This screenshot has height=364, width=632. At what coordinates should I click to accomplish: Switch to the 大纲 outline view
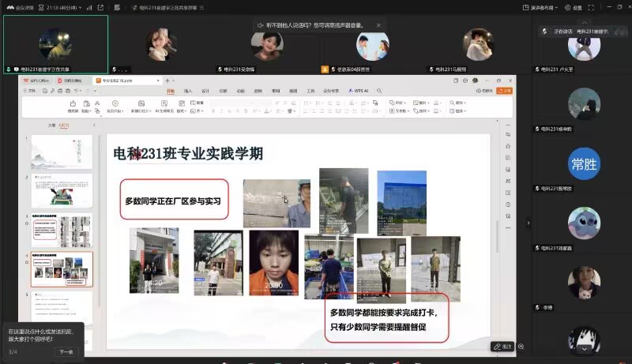click(x=51, y=125)
